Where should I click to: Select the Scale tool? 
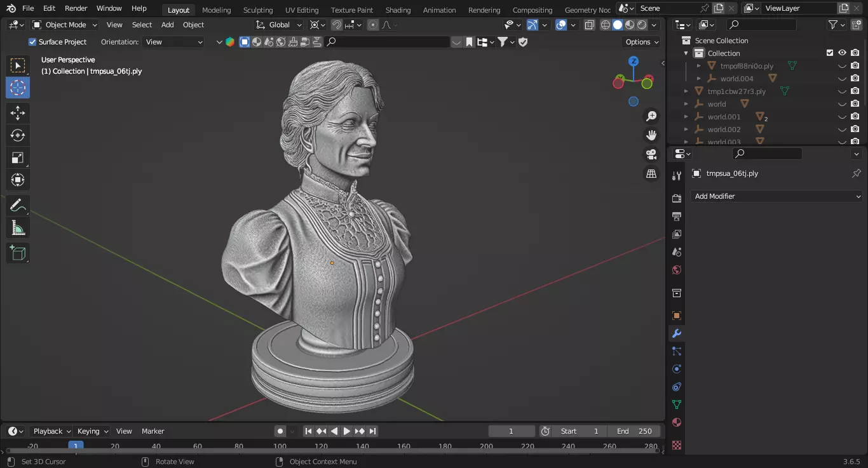18,157
